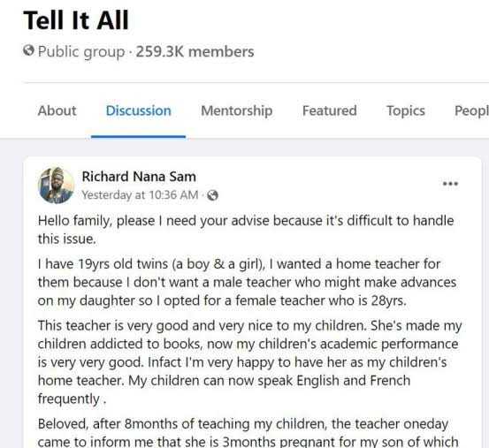
Task: Click the public globe icon beside post timestamp
Action: pos(213,195)
